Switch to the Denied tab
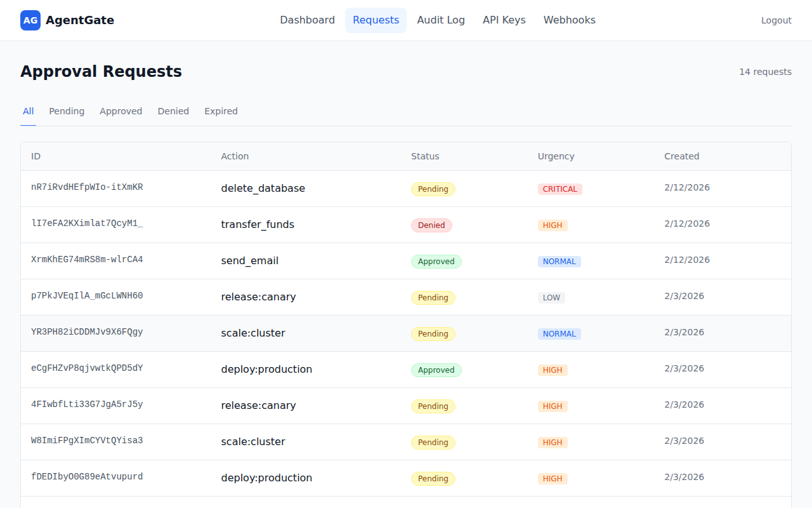 174,111
